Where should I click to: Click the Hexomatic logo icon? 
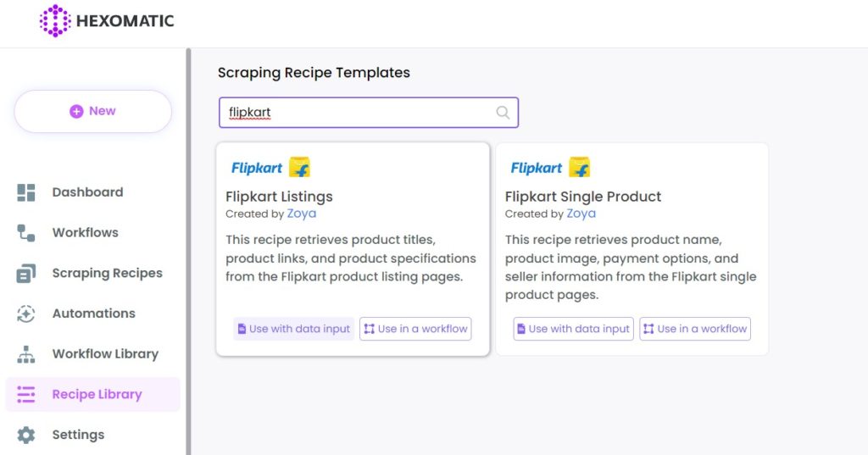[x=55, y=21]
